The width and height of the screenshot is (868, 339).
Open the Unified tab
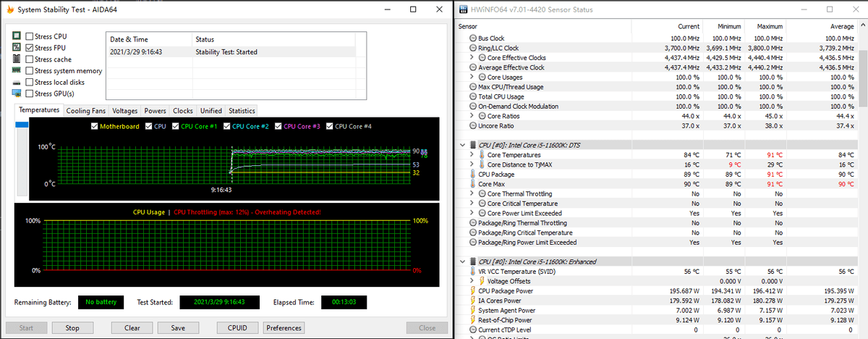point(211,111)
